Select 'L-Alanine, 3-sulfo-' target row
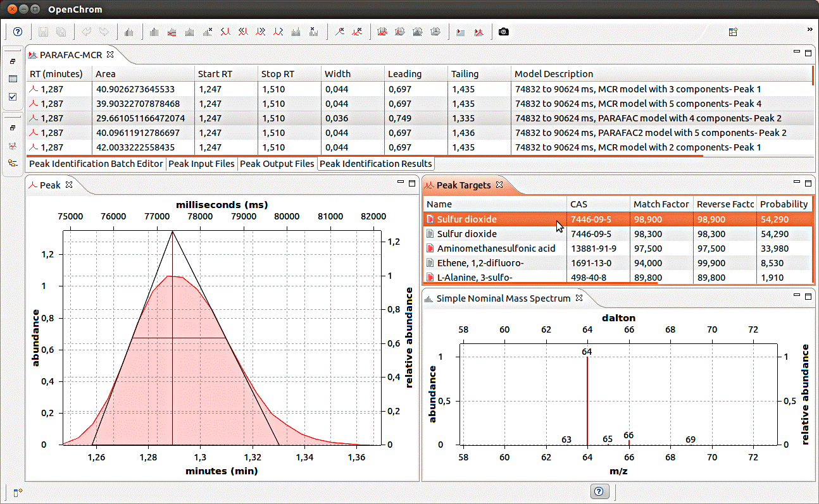This screenshot has height=504, width=819. pyautogui.click(x=617, y=277)
